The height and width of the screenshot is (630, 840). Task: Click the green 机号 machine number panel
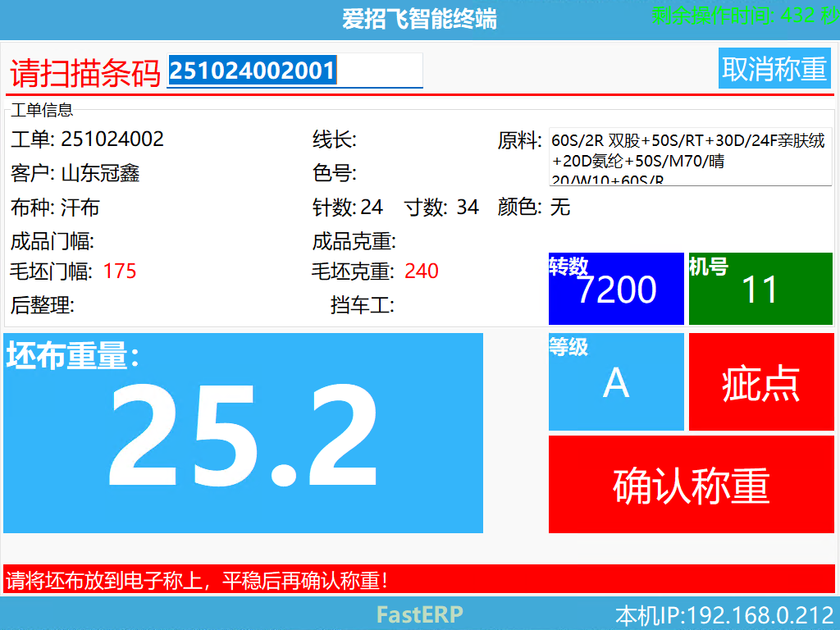(760, 289)
